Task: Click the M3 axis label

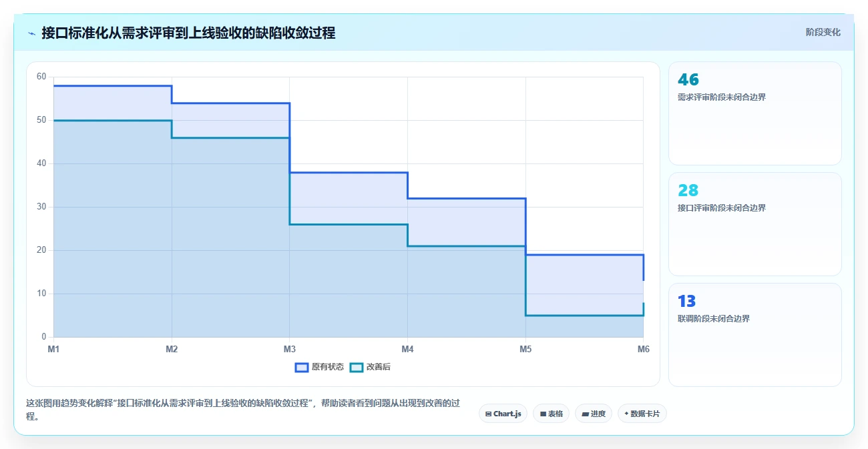Action: click(x=289, y=349)
